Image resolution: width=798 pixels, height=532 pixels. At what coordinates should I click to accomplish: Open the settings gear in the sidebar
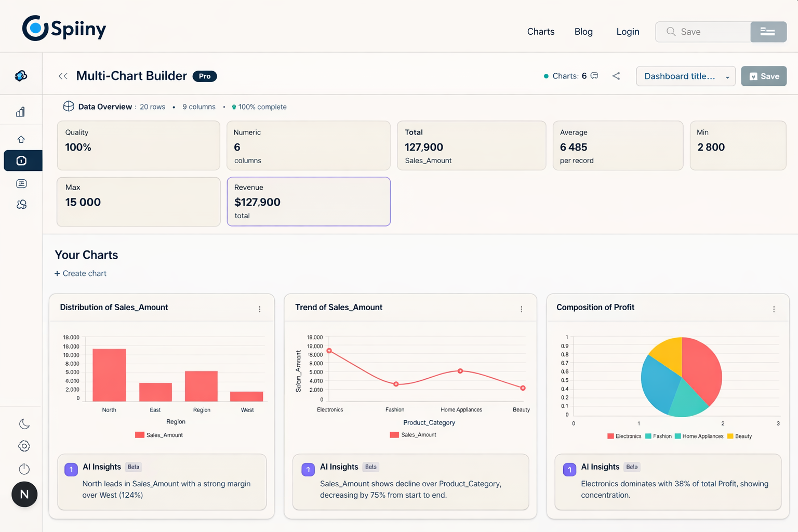click(24, 446)
